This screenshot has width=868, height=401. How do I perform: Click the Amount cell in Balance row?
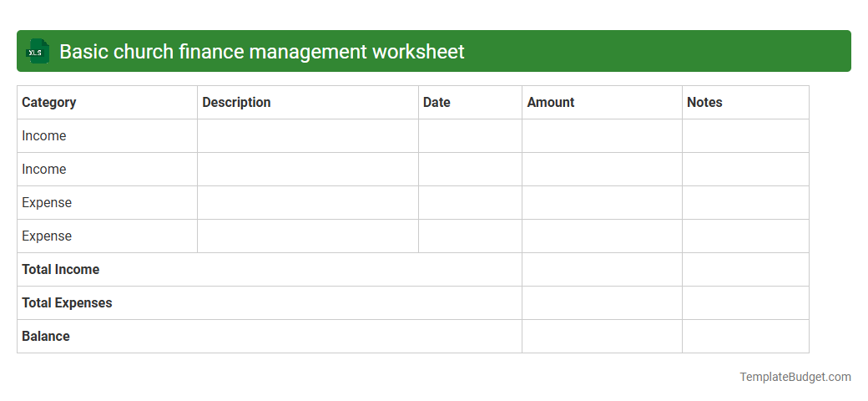pos(602,336)
